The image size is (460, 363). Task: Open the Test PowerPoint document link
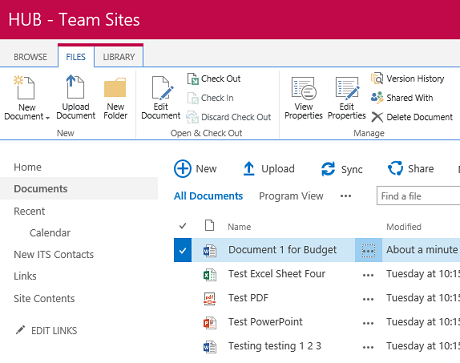265,322
